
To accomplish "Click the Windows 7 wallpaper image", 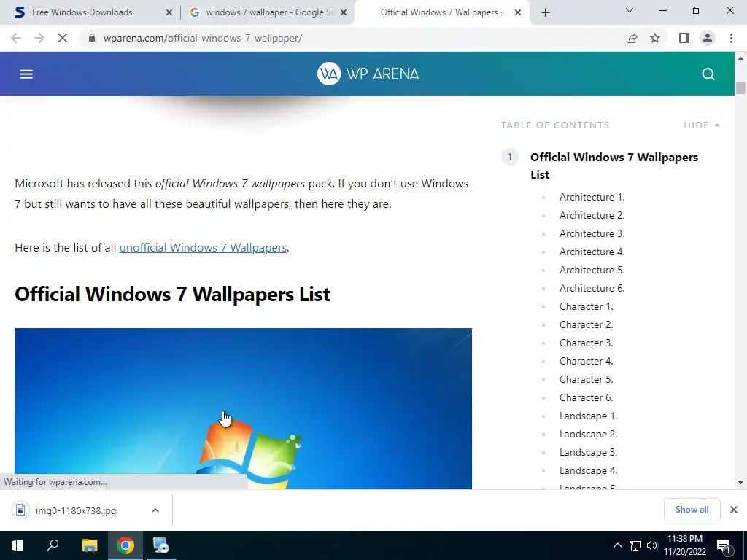I will click(243, 408).
